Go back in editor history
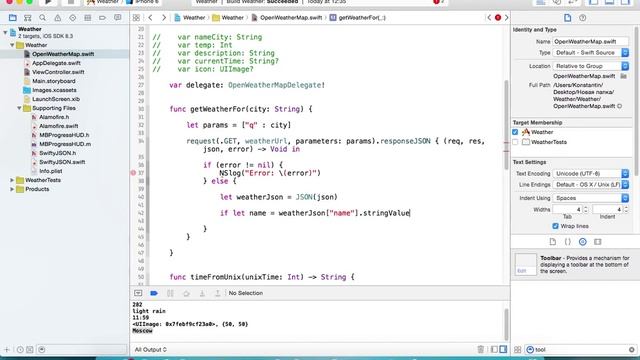Viewport: 640px width, 360px height. (150, 18)
